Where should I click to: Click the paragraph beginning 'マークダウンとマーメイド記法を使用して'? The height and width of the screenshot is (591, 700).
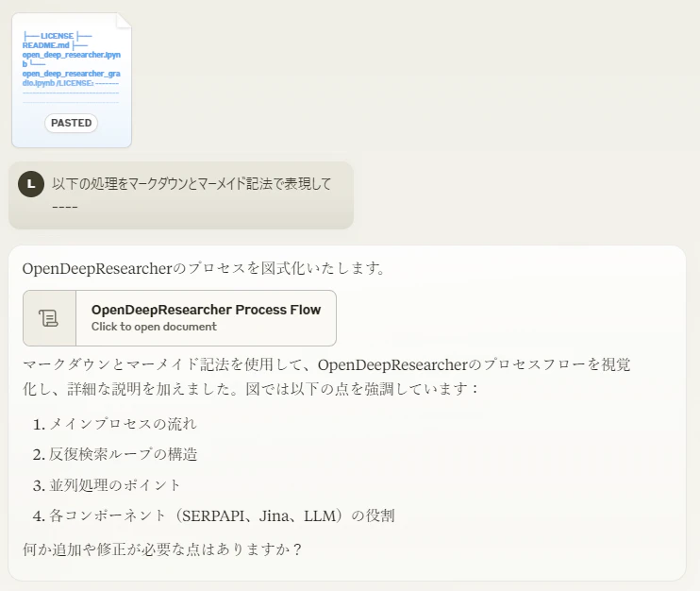coord(326,377)
